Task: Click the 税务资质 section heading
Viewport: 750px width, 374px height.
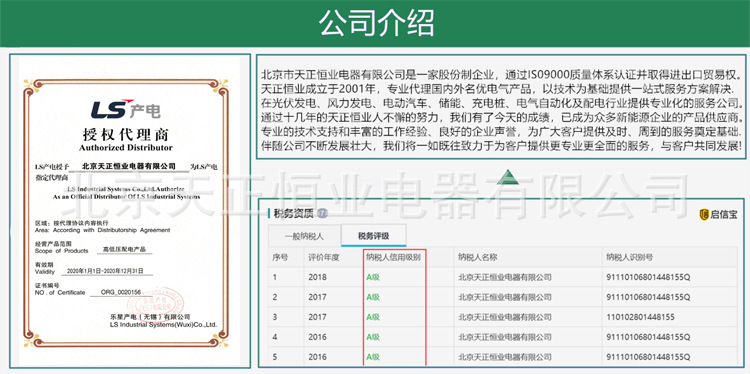Action: [x=294, y=214]
